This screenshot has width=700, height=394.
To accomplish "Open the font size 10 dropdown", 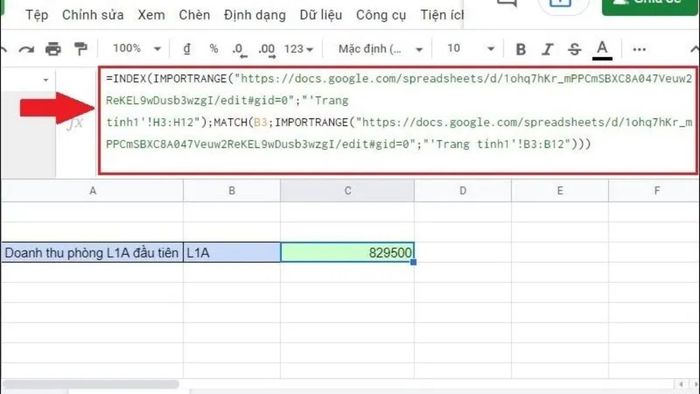I will 471,48.
